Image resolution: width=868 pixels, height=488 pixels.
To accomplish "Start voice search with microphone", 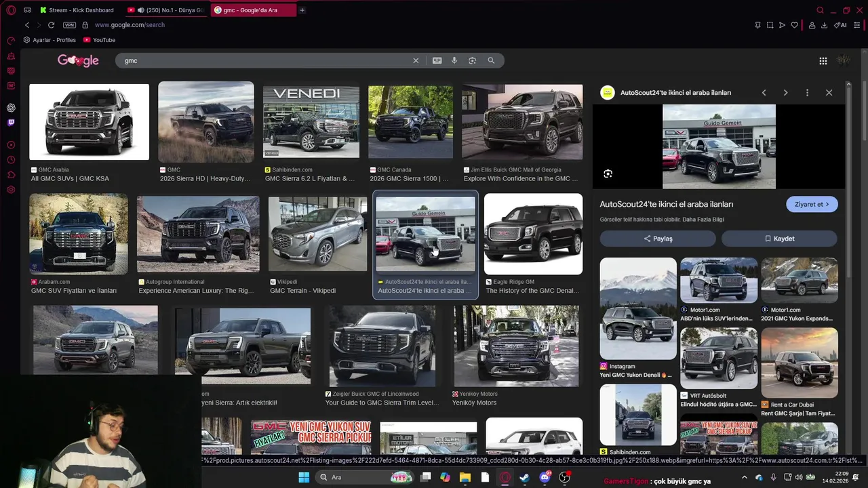I will [454, 60].
